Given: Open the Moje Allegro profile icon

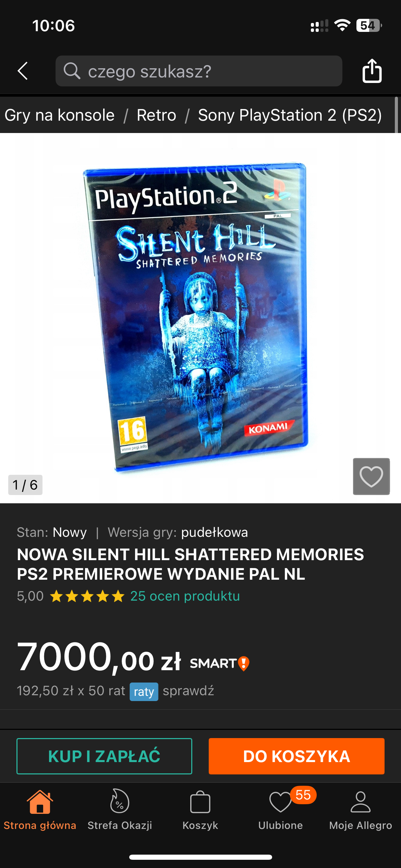Looking at the screenshot, I should [x=361, y=810].
